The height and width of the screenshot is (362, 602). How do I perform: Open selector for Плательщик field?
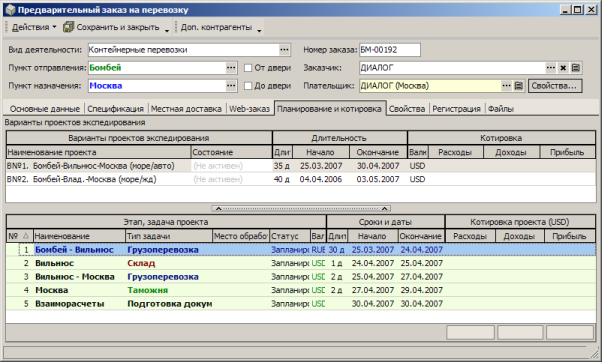tap(506, 86)
